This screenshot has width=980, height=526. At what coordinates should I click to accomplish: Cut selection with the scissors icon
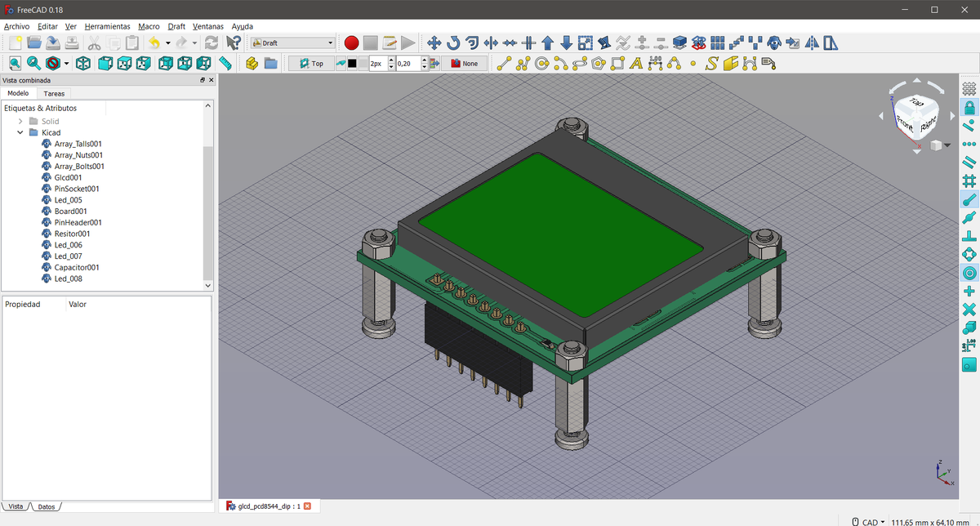coord(94,42)
